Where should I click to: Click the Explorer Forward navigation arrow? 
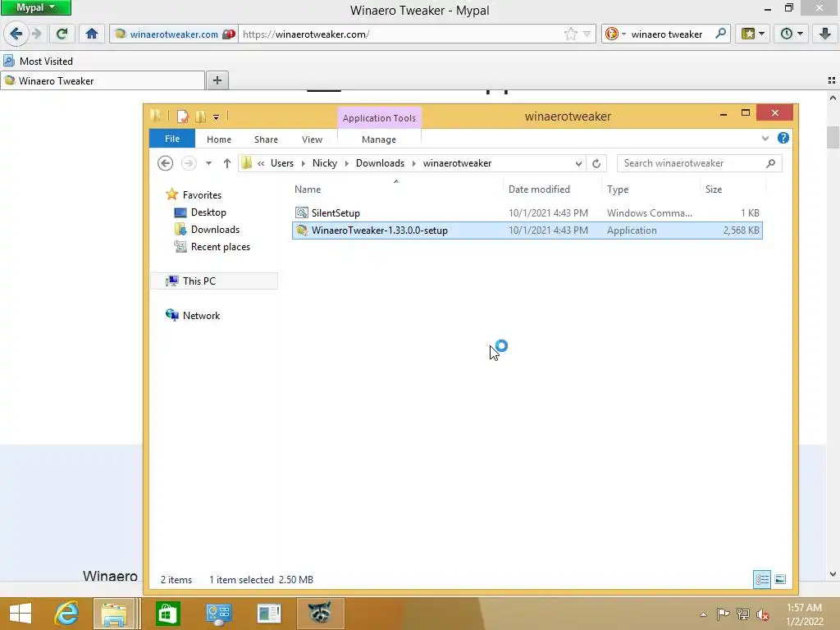click(x=189, y=163)
